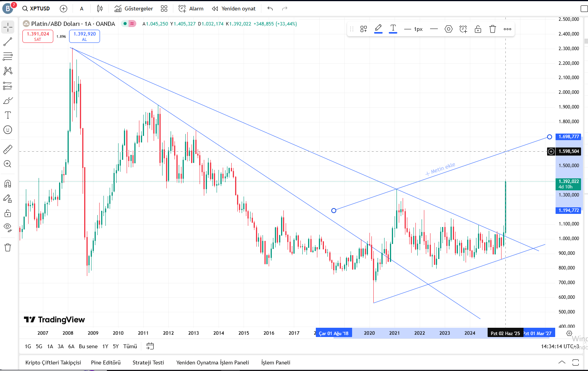Open the time axis settings gear
This screenshot has width=588, height=371.
click(569, 333)
